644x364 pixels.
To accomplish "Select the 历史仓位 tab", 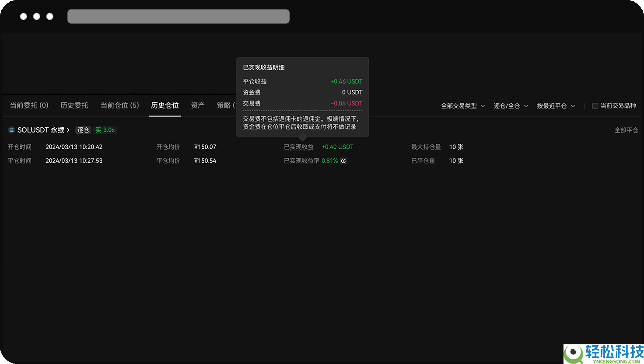I will pyautogui.click(x=165, y=105).
